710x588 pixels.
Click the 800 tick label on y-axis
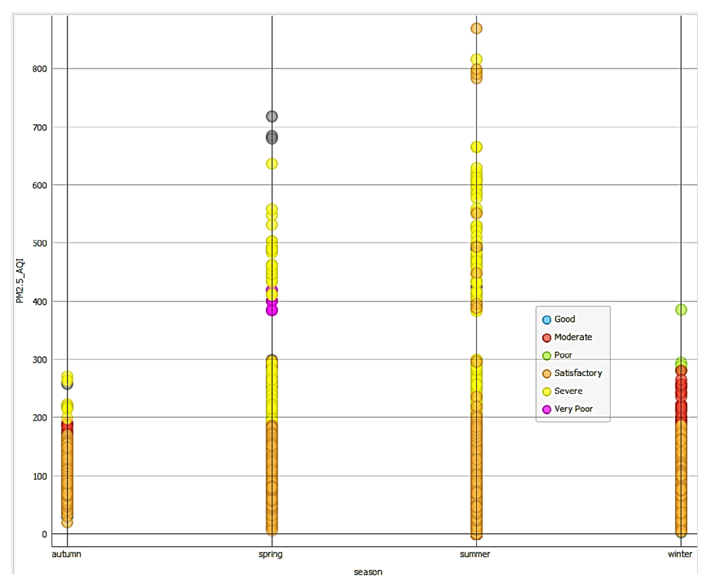[39, 69]
